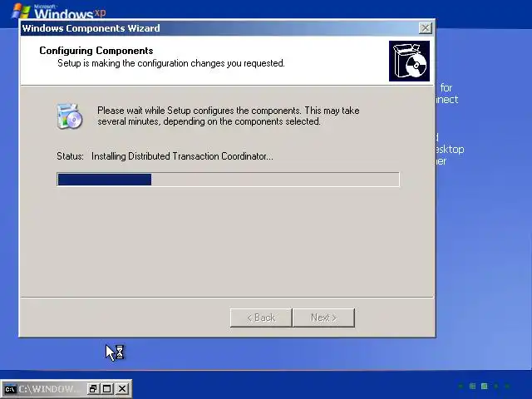532x399 pixels.
Task: Click the C:\WINDOW... minimized command window title
Action: [x=49, y=389]
